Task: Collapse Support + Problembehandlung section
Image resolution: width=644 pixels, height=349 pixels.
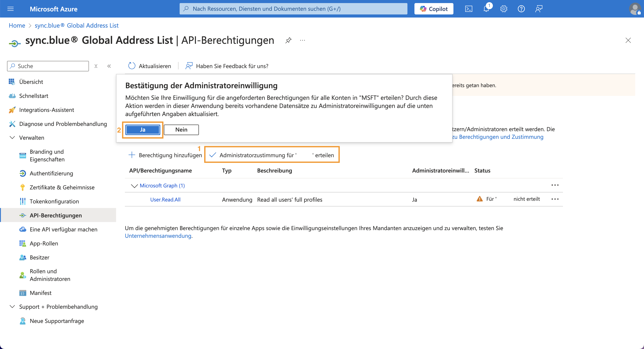Action: click(12, 307)
